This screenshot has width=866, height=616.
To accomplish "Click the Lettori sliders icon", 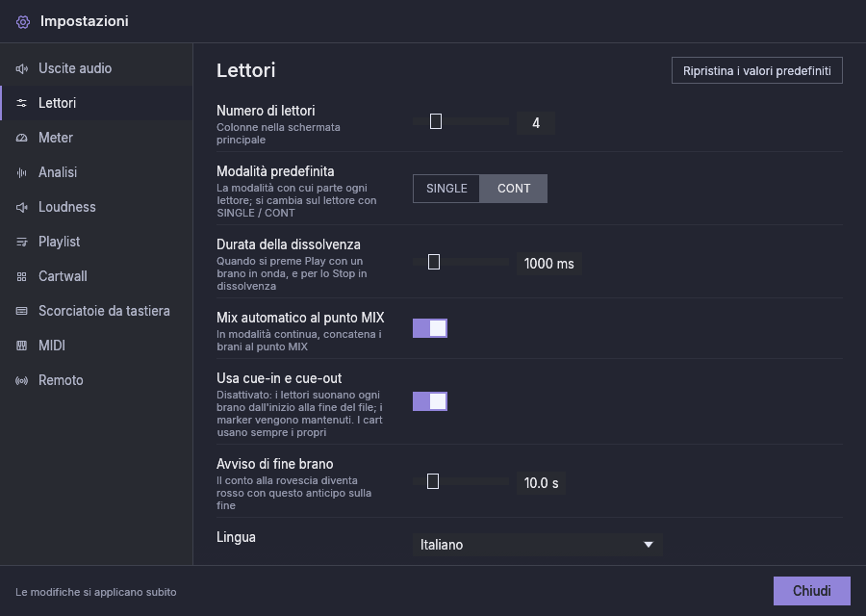I will point(21,103).
